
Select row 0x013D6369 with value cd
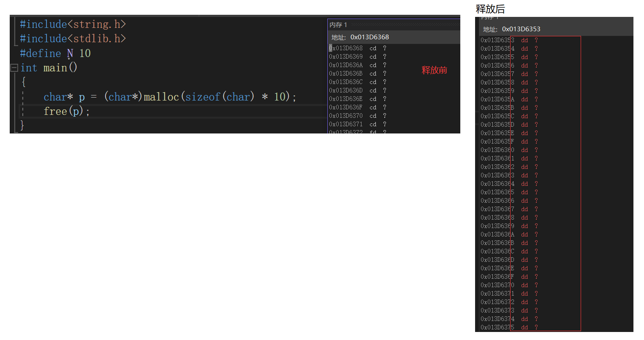pos(358,57)
